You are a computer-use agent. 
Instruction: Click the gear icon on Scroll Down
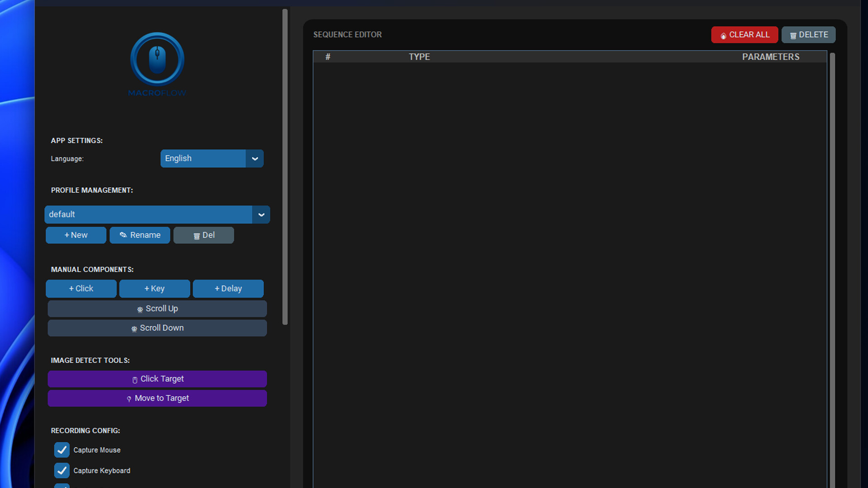(x=134, y=328)
